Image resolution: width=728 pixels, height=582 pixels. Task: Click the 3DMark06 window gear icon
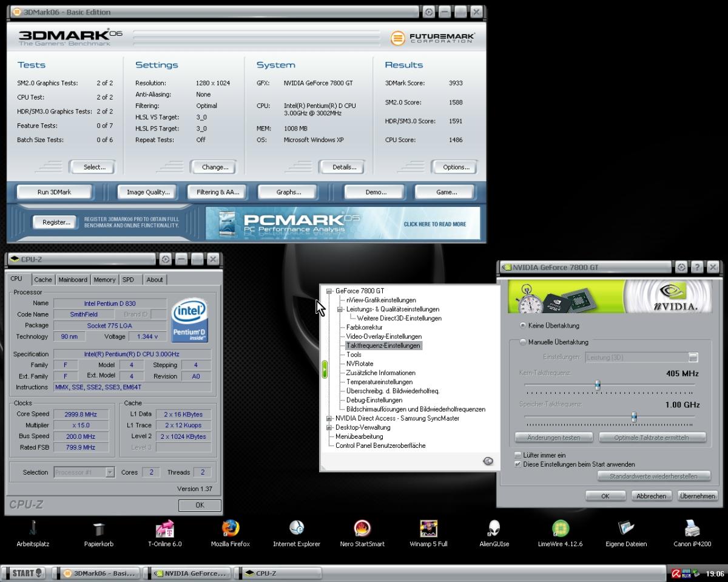click(x=429, y=12)
